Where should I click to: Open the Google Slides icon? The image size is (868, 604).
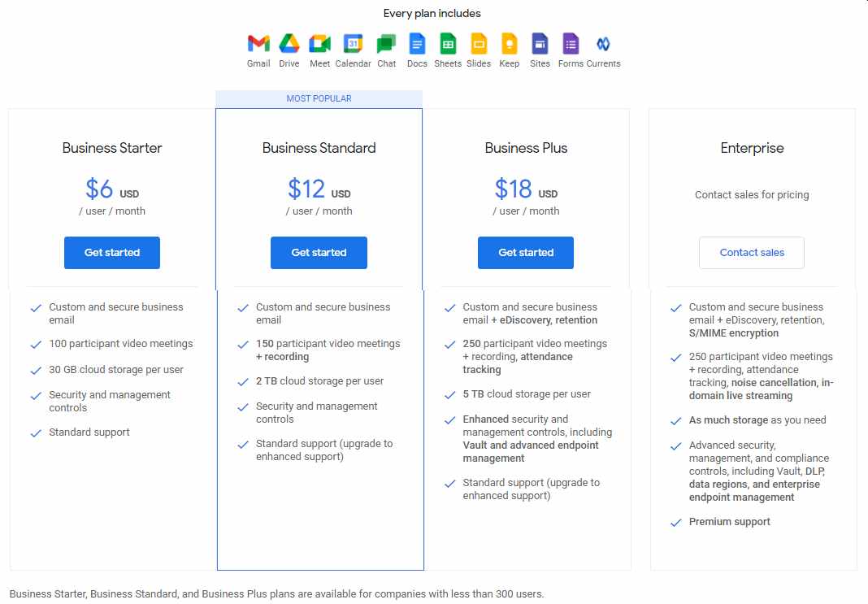coord(479,44)
